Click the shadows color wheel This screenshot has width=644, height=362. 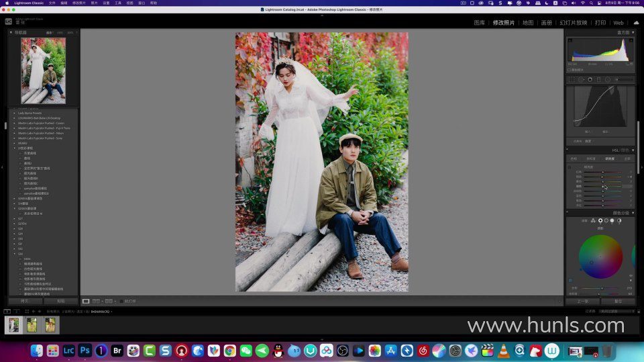[600, 257]
